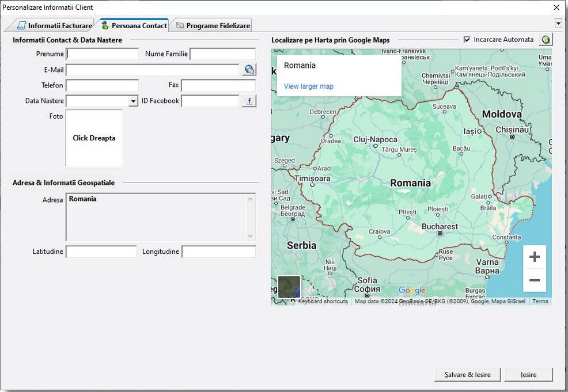Click the Longitudine input field
This screenshot has width=568, height=392.
click(x=218, y=252)
